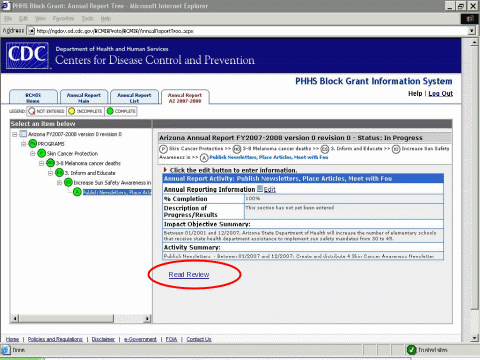The height and width of the screenshot is (360, 480).
Task: Click the Read Review link
Action: (x=189, y=274)
